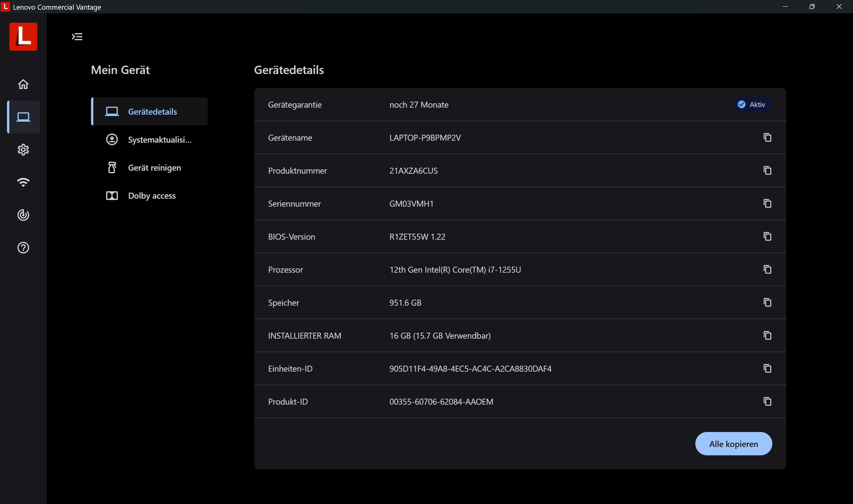Open device settings gear icon
This screenshot has width=853, height=504.
pyautogui.click(x=23, y=149)
